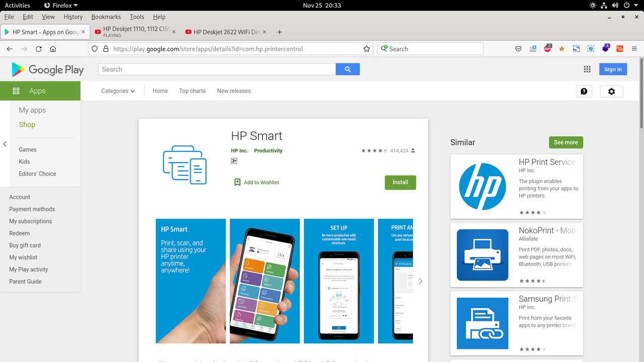644x362 pixels.
Task: Open the View menu
Action: pyautogui.click(x=48, y=17)
